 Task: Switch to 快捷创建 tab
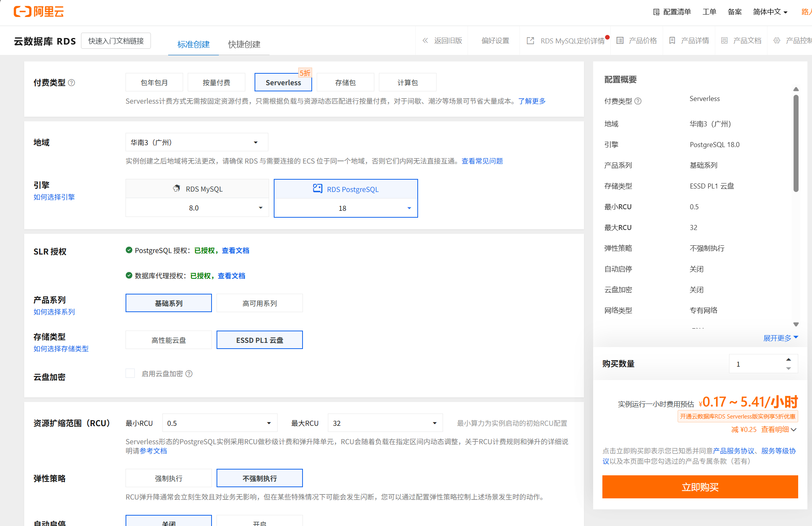coord(244,44)
